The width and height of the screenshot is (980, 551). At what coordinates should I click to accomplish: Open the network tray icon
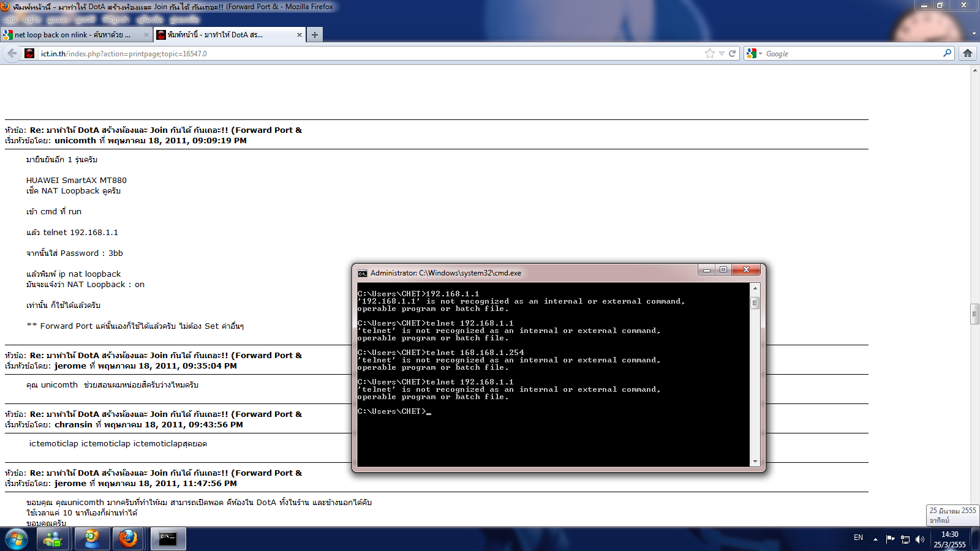[x=905, y=539]
